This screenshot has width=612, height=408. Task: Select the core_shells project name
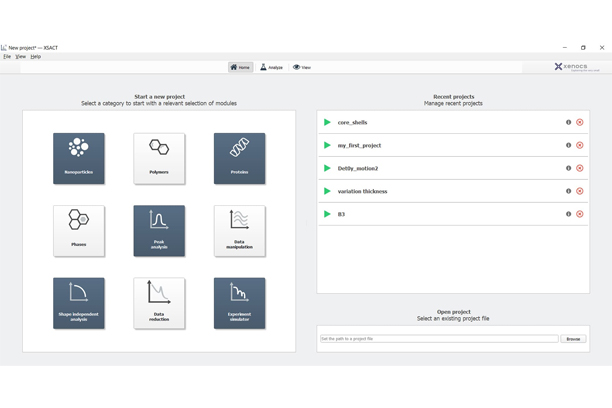point(352,123)
